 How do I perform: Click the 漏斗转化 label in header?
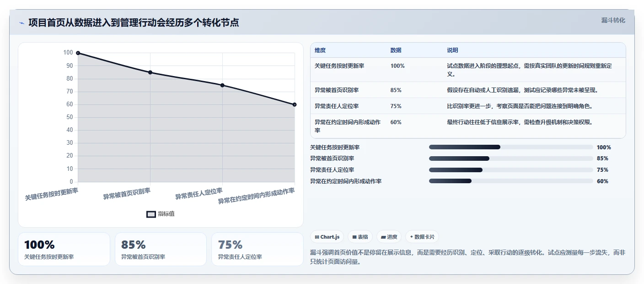click(x=613, y=20)
